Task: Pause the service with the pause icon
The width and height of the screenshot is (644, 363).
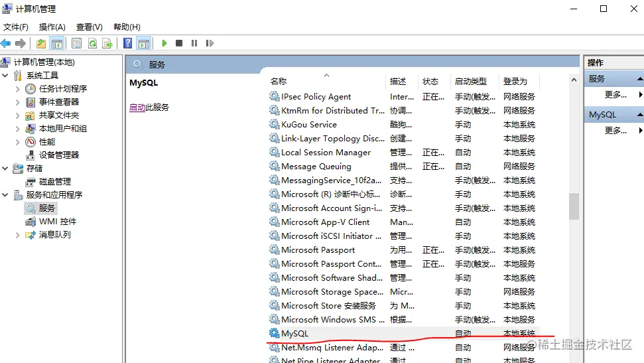Action: pos(194,43)
